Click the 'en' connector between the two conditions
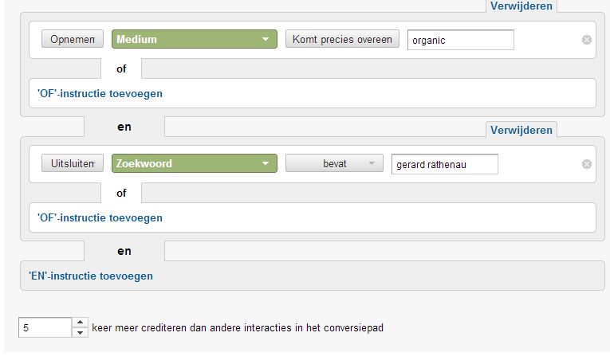The image size is (610, 364). 124,127
